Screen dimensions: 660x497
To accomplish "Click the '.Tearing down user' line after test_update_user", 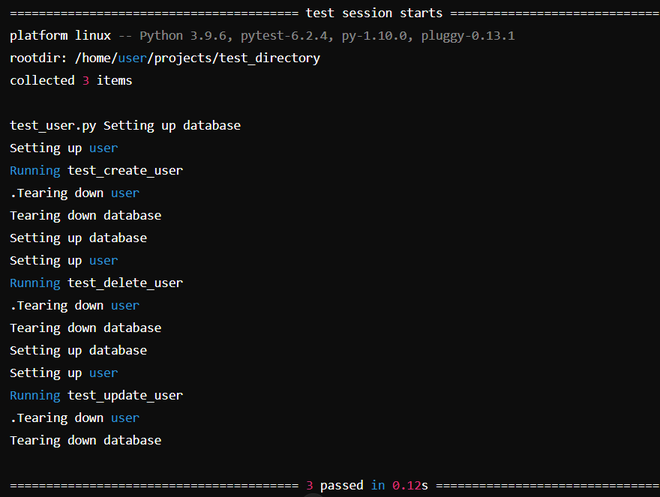I will click(74, 418).
